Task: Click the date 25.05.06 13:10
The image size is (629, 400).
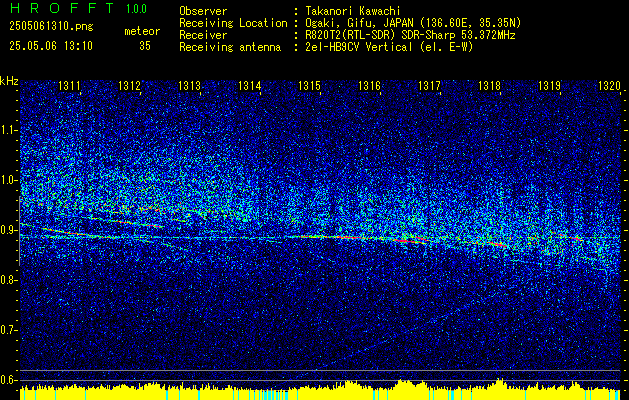Action: (51, 46)
